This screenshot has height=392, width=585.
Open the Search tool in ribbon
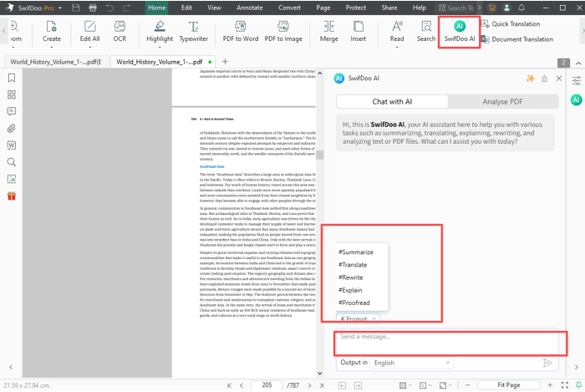click(x=426, y=32)
